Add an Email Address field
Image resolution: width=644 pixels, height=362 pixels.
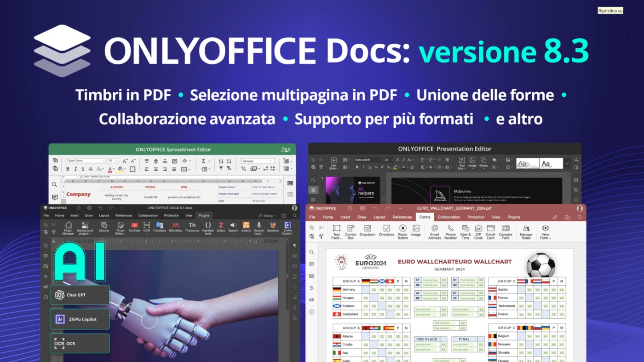click(434, 232)
